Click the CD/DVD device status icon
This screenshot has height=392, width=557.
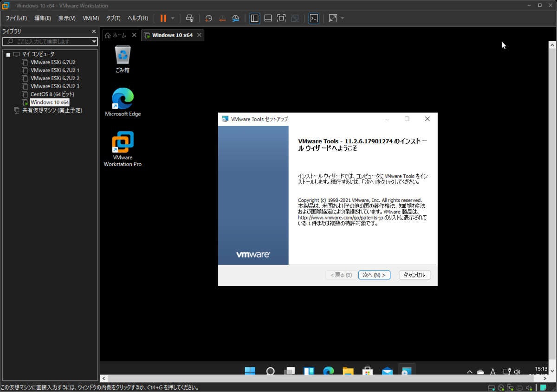pyautogui.click(x=501, y=388)
